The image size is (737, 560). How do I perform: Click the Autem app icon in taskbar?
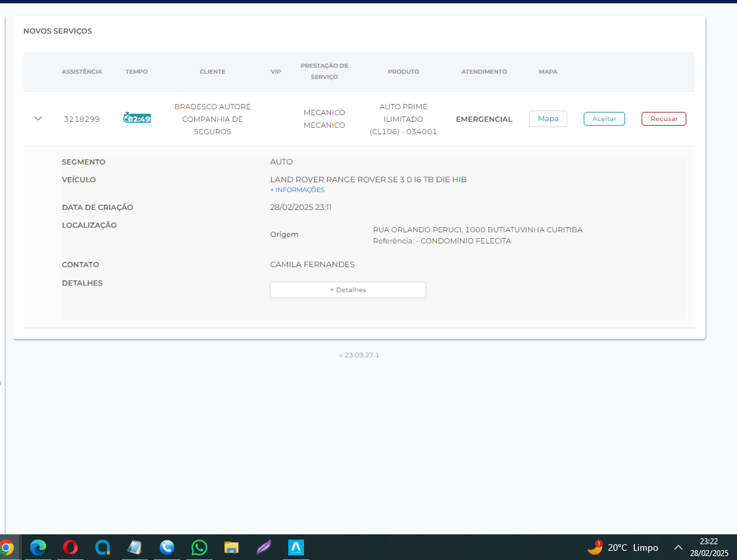pos(296,547)
